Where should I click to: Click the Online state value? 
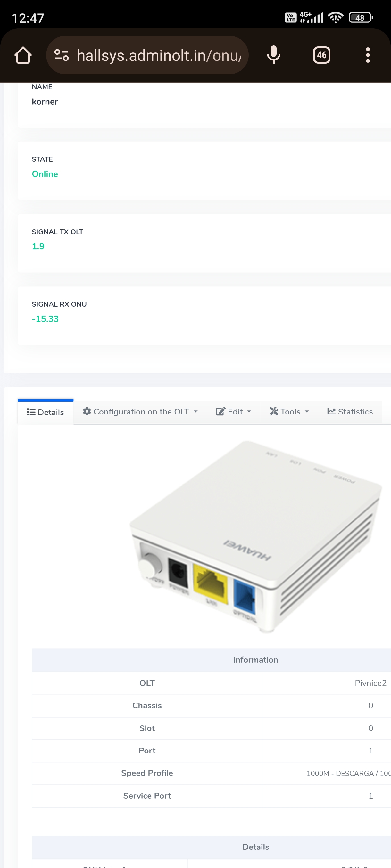click(x=45, y=174)
